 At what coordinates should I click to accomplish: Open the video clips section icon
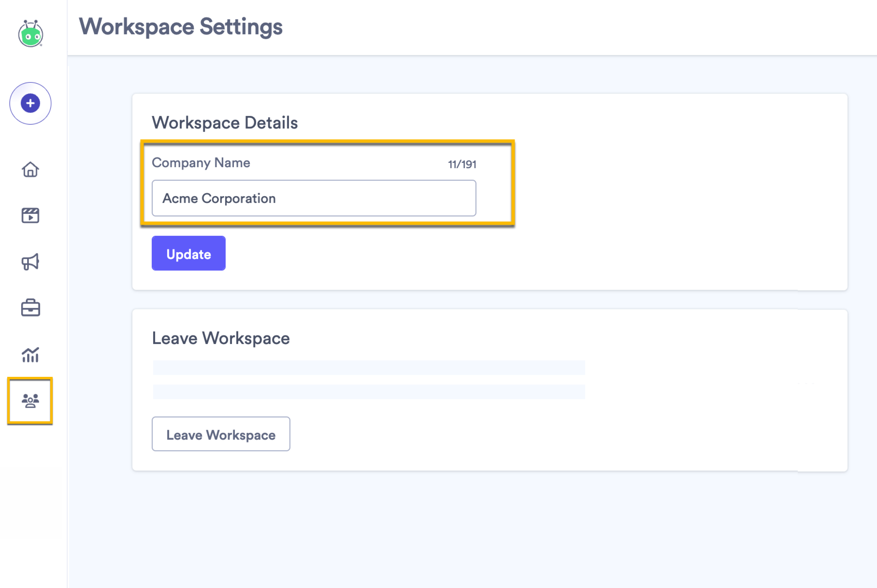(30, 216)
